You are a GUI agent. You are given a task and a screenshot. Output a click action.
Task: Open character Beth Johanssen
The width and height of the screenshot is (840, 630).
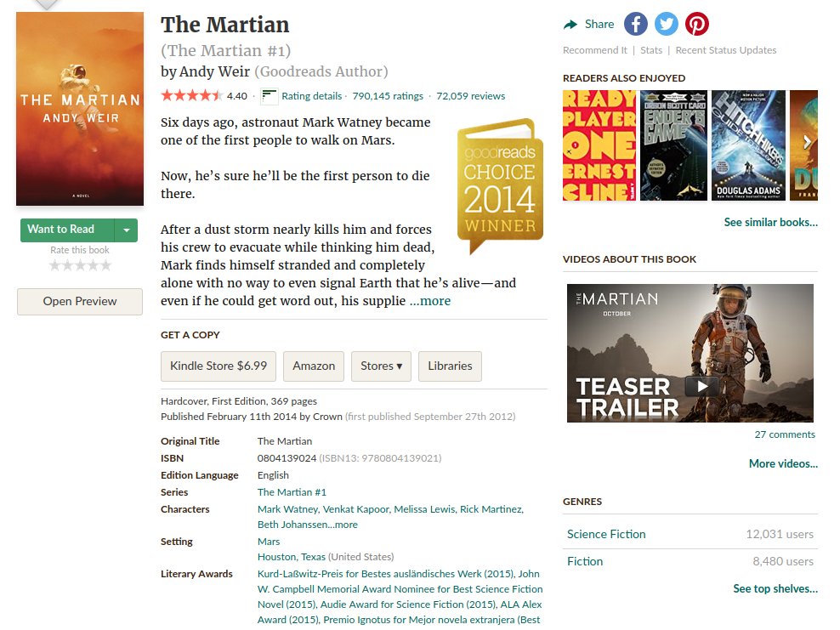292,525
